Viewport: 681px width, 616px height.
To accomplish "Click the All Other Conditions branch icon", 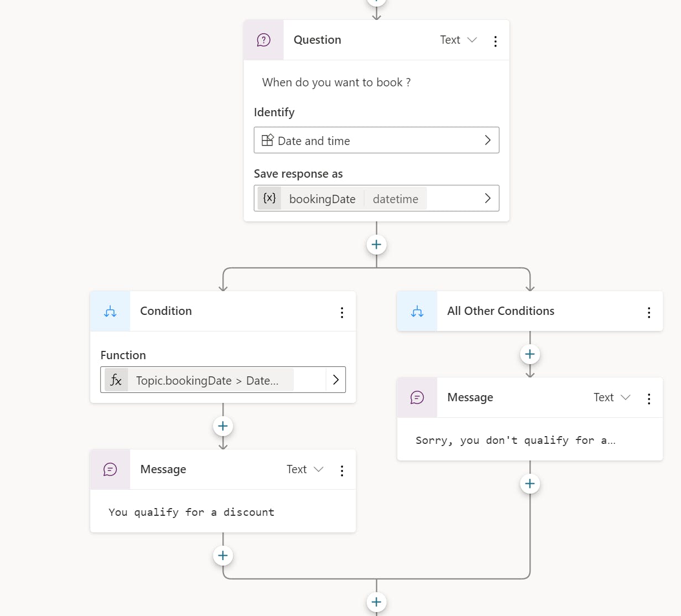I will coord(417,312).
